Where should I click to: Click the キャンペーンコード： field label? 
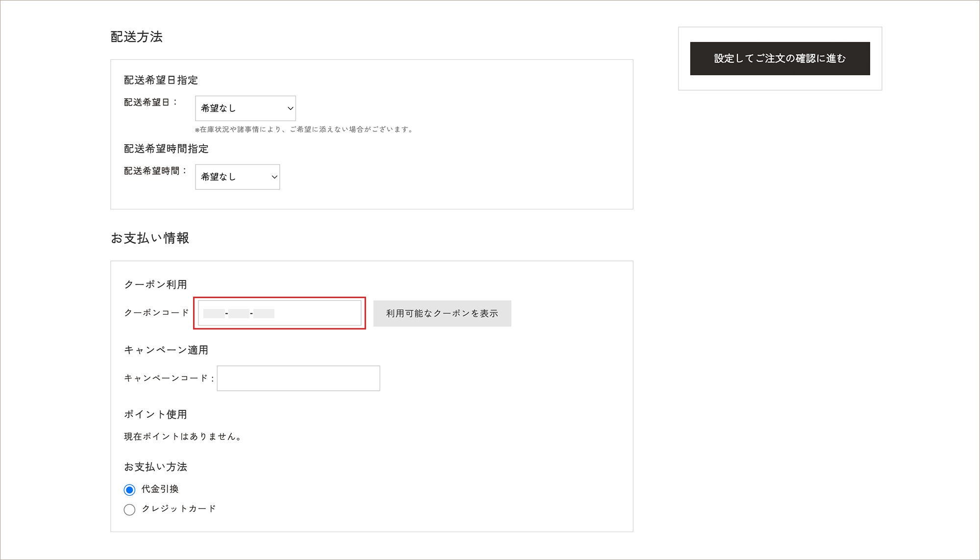tap(169, 378)
